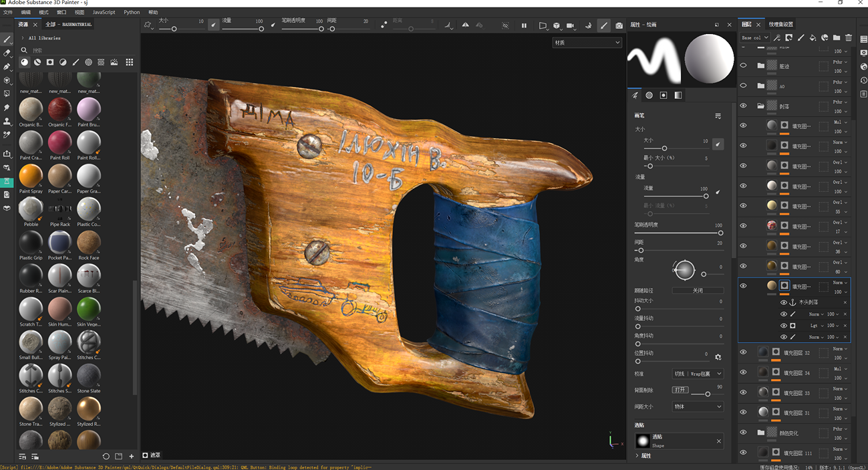Select the Eraser tool in left toolbar
This screenshot has height=470, width=868.
(x=7, y=53)
